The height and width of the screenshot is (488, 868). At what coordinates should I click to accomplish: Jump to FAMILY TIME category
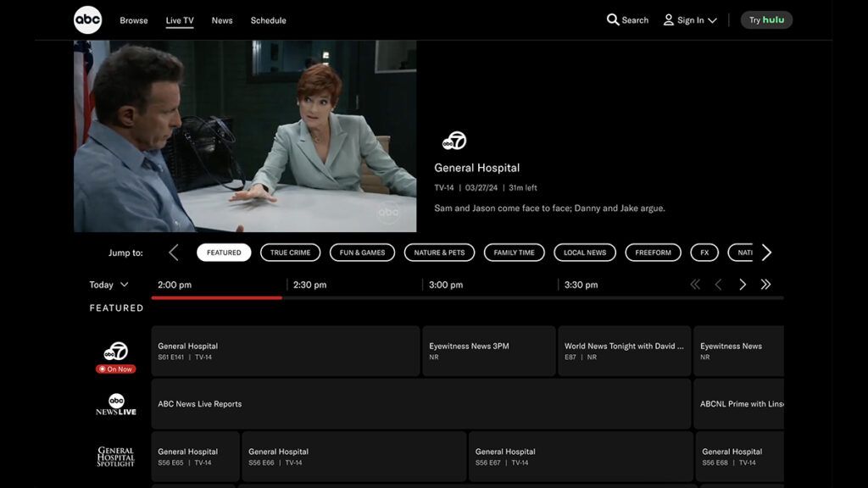pos(515,252)
